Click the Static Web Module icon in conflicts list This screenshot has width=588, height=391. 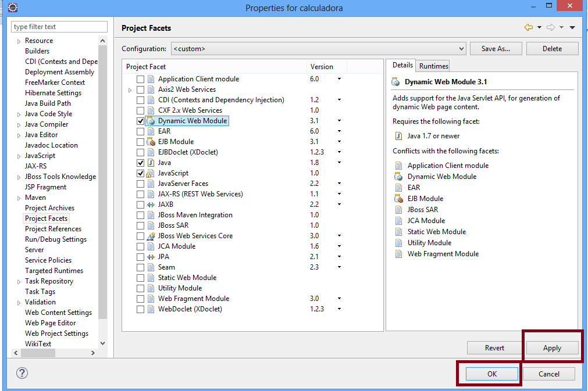(398, 232)
